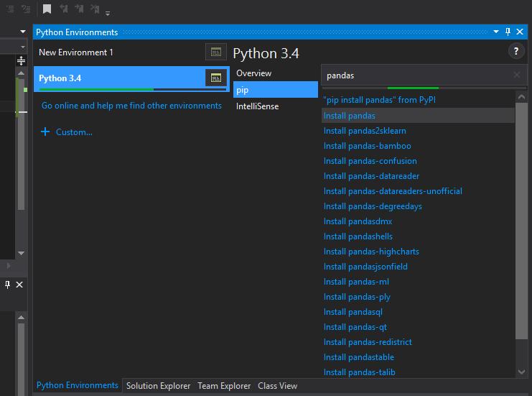
Task: Click the package results vertical scrollbar
Action: (521, 216)
